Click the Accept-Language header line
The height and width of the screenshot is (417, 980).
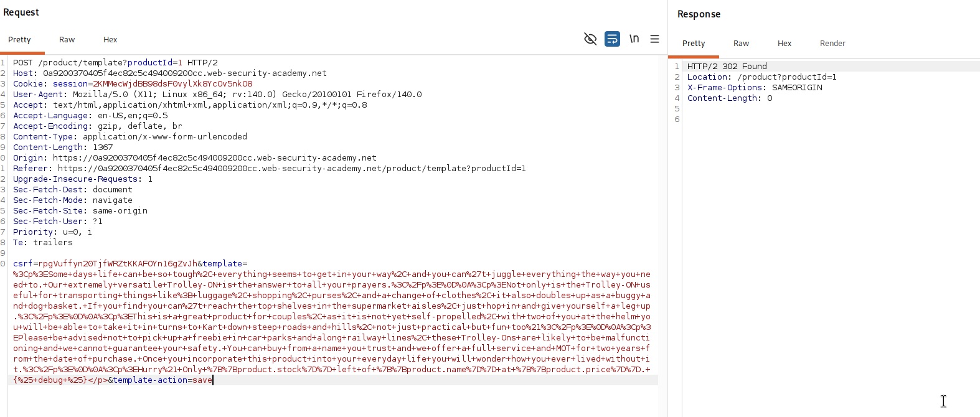pyautogui.click(x=90, y=116)
